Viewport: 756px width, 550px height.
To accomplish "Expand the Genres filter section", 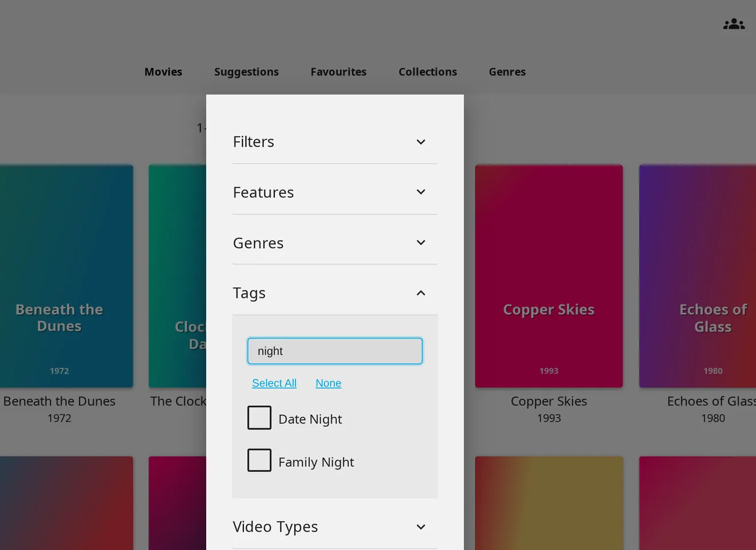I will pyautogui.click(x=335, y=242).
